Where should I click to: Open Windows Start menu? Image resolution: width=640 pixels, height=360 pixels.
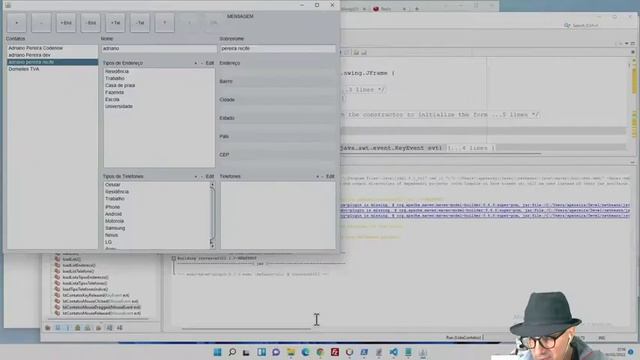pos(217,352)
